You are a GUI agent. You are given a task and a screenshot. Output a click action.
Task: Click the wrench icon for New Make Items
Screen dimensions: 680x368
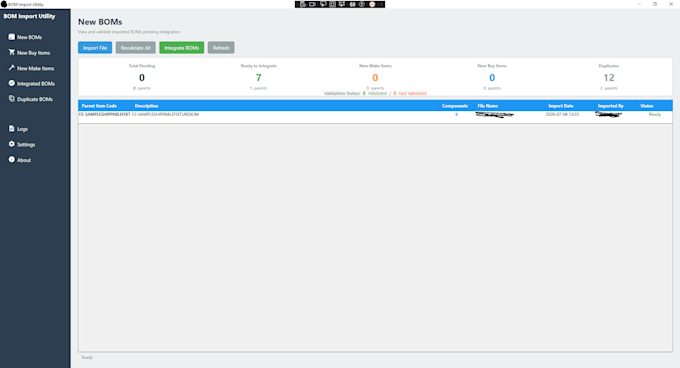[x=12, y=68]
